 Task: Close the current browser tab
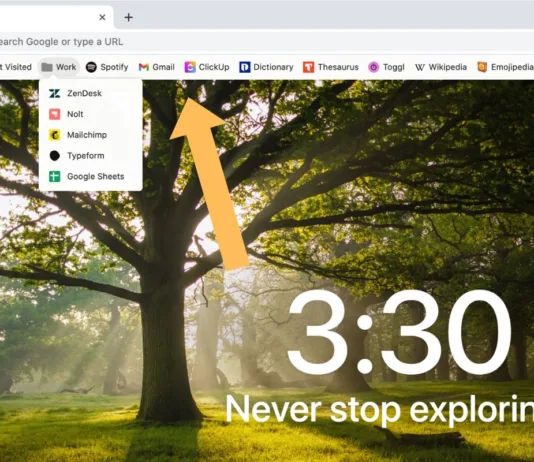[x=102, y=17]
